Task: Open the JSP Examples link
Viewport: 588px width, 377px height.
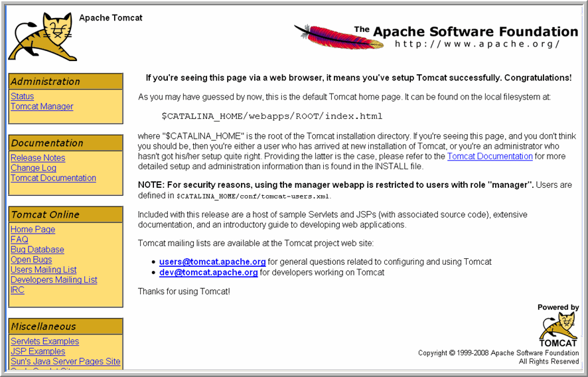Action: point(38,351)
